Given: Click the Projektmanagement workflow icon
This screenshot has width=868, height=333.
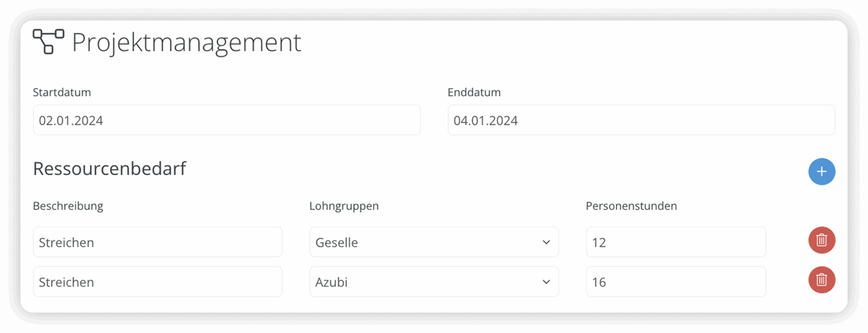Looking at the screenshot, I should (48, 42).
